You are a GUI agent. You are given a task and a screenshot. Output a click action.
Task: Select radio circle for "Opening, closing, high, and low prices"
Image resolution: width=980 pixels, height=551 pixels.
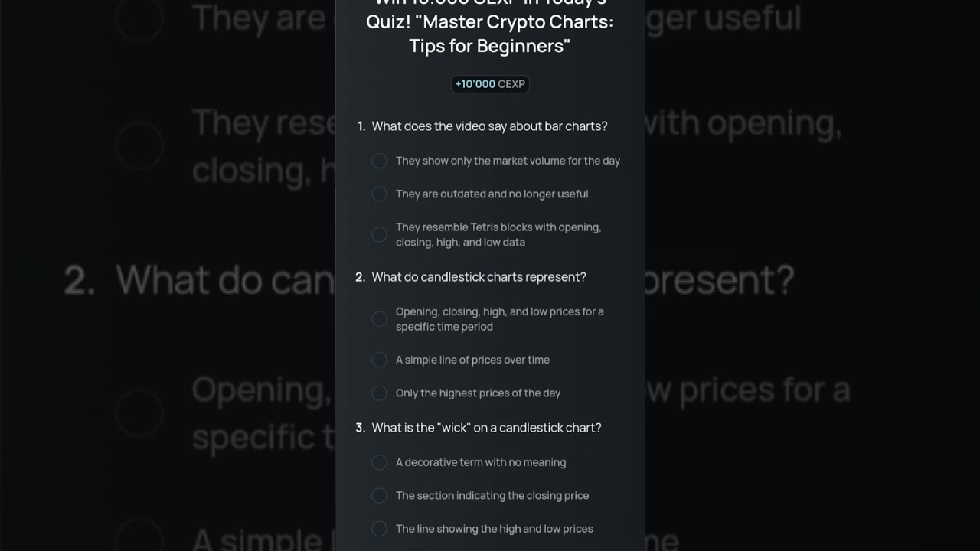(379, 319)
